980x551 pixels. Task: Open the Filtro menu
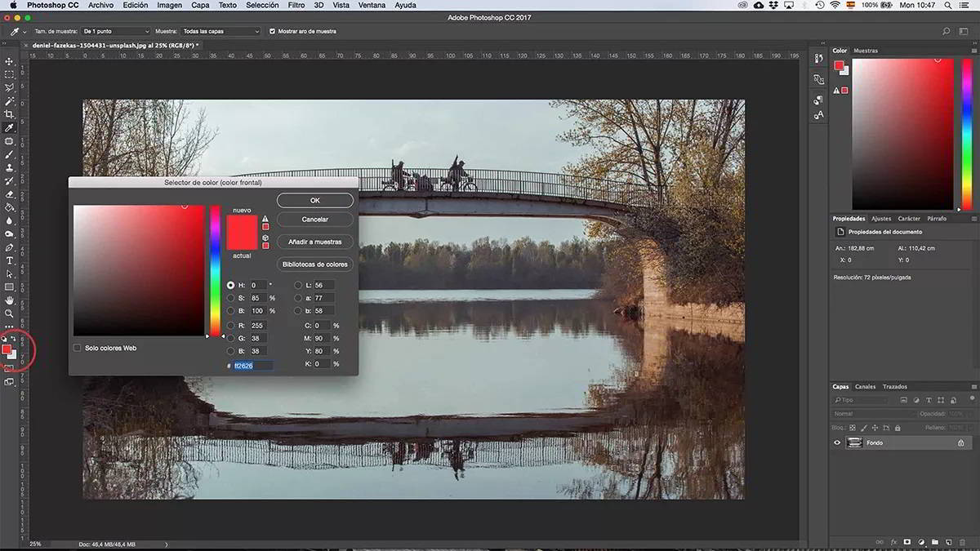pyautogui.click(x=296, y=5)
